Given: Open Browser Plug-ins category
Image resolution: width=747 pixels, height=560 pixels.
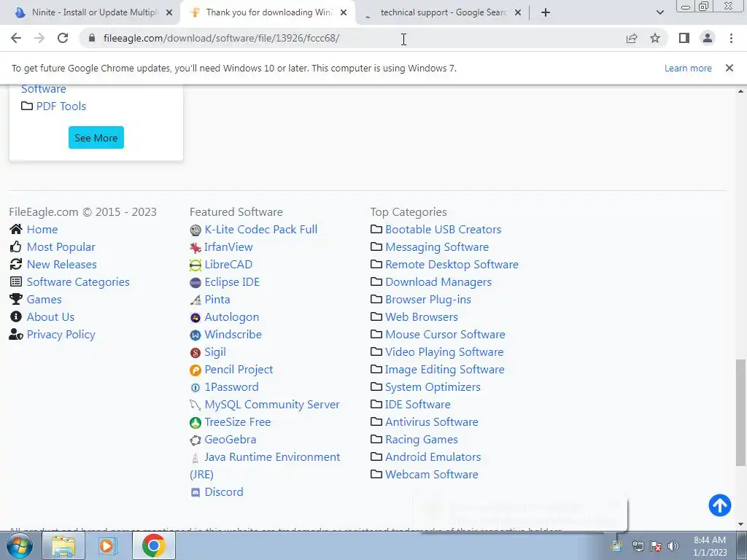Looking at the screenshot, I should 427,299.
